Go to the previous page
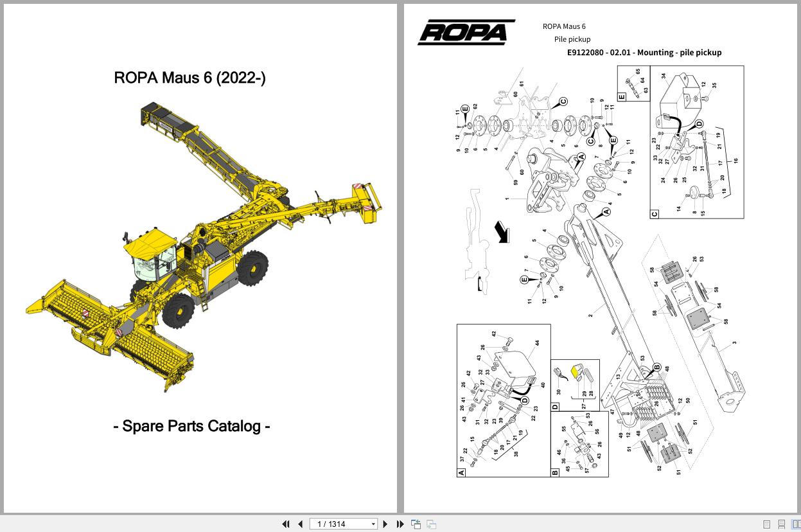Viewport: 801px width, 532px height. click(300, 524)
